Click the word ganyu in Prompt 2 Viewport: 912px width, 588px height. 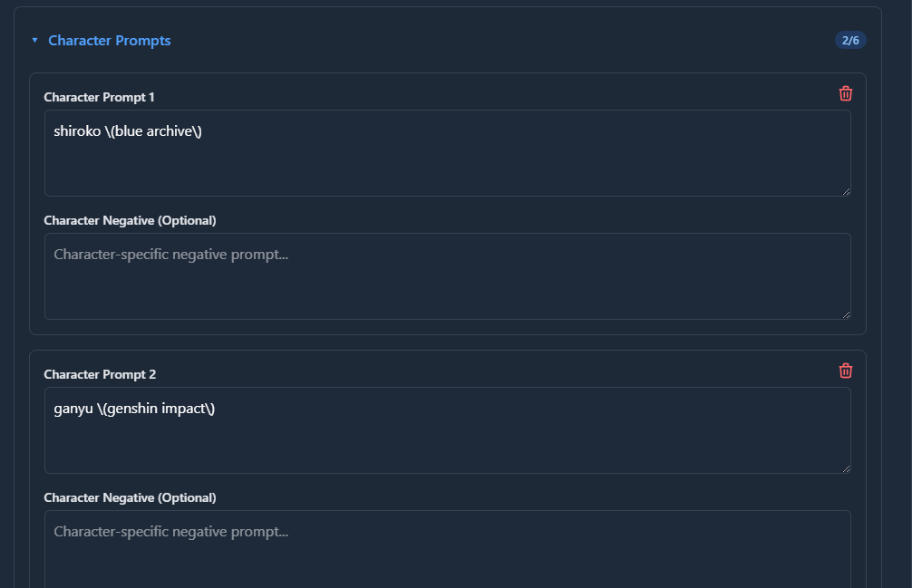coord(73,409)
